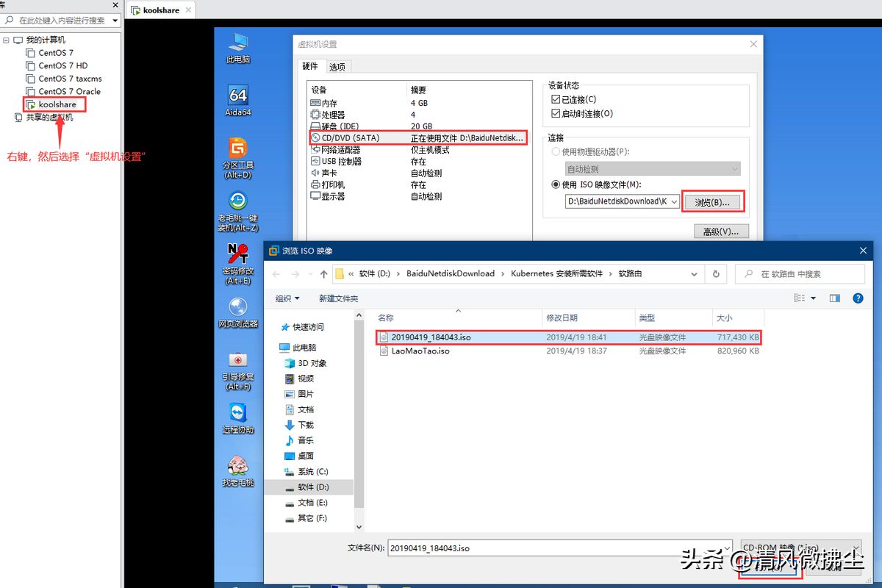Open help with the blue question mark

858,298
